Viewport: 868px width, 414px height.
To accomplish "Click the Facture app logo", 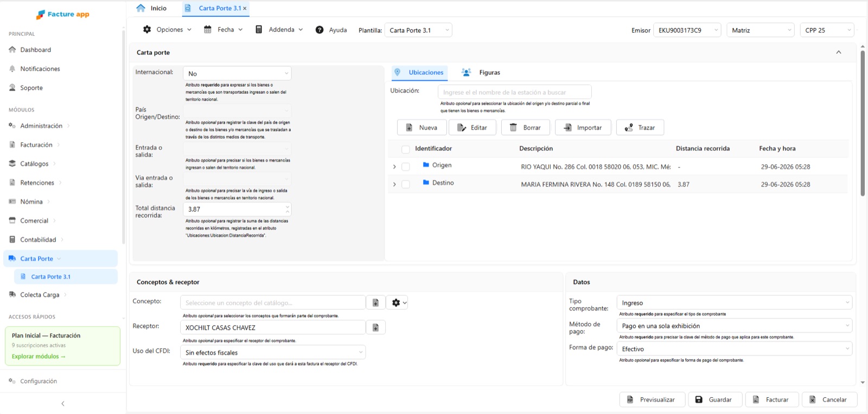I will click(63, 14).
